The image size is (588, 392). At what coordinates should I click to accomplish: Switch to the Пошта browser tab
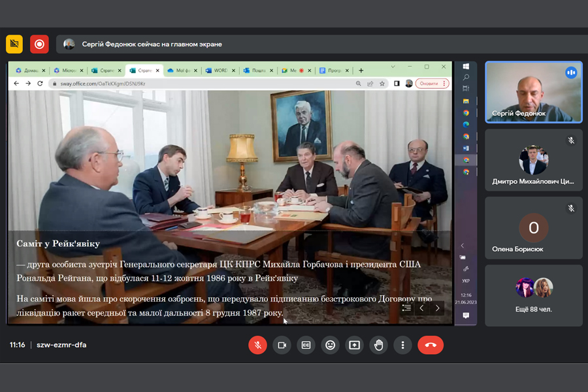coord(259,71)
